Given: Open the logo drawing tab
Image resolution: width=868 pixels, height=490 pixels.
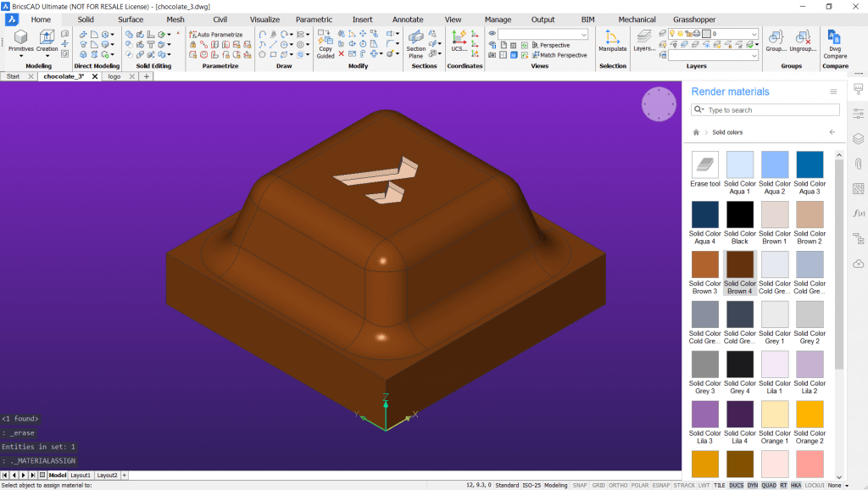Looking at the screenshot, I should (114, 75).
